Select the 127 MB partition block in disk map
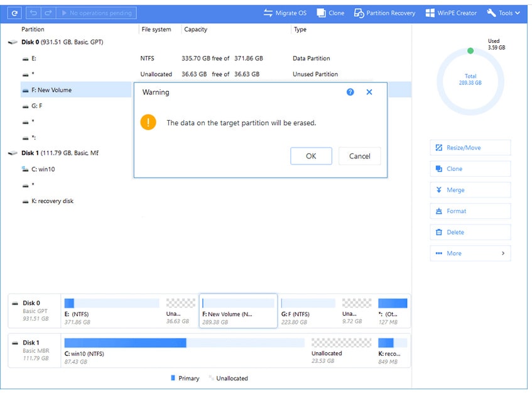The image size is (532, 393). tap(393, 311)
